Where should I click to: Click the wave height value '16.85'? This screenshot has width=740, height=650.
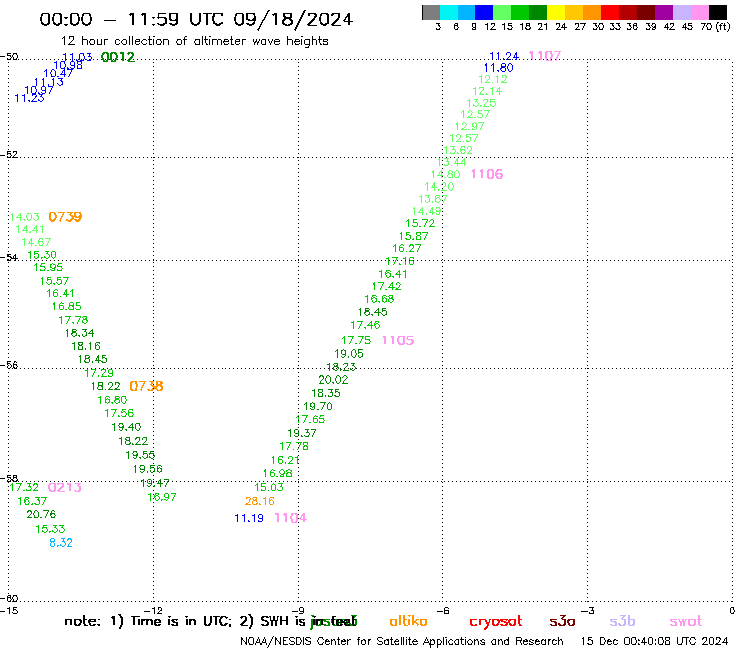pos(67,306)
